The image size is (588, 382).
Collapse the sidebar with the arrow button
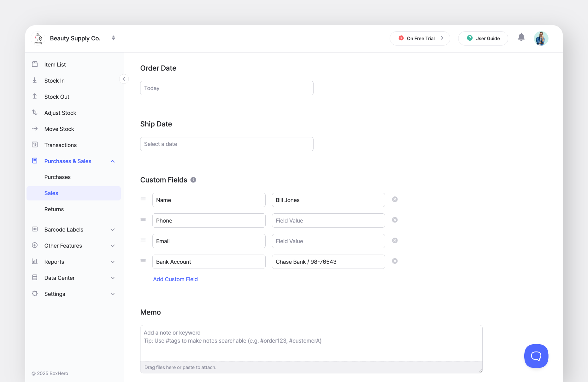click(x=124, y=79)
